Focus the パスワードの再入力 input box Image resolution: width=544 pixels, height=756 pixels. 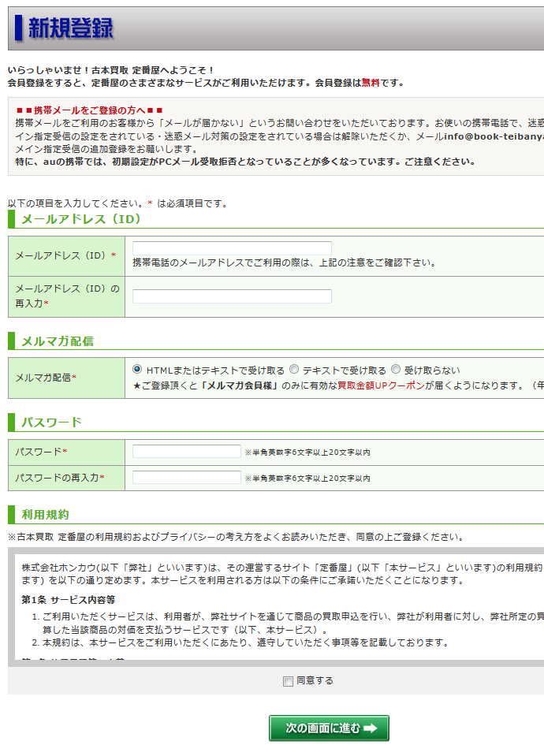tap(186, 478)
